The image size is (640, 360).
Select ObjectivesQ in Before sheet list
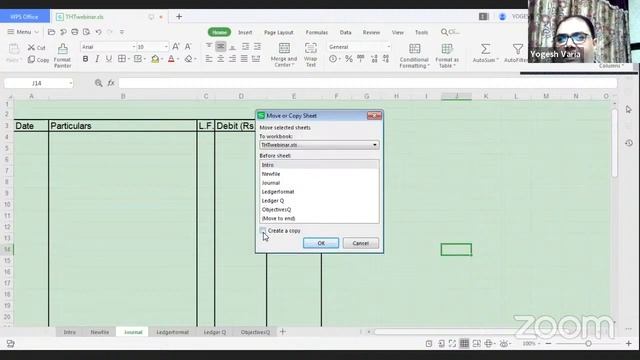(319, 209)
